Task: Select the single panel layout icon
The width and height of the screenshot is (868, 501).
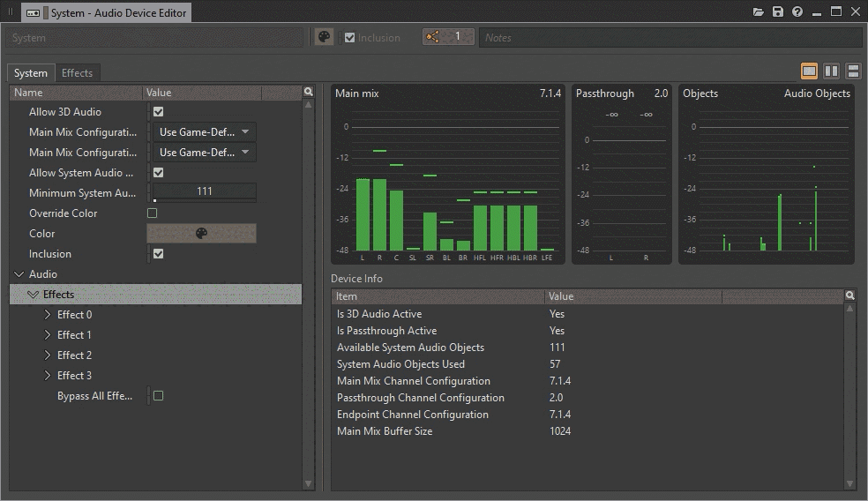Action: click(x=809, y=71)
